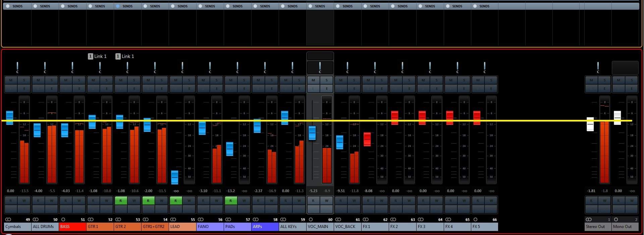
Task: Mute the Cymbals channel
Action: [11, 80]
